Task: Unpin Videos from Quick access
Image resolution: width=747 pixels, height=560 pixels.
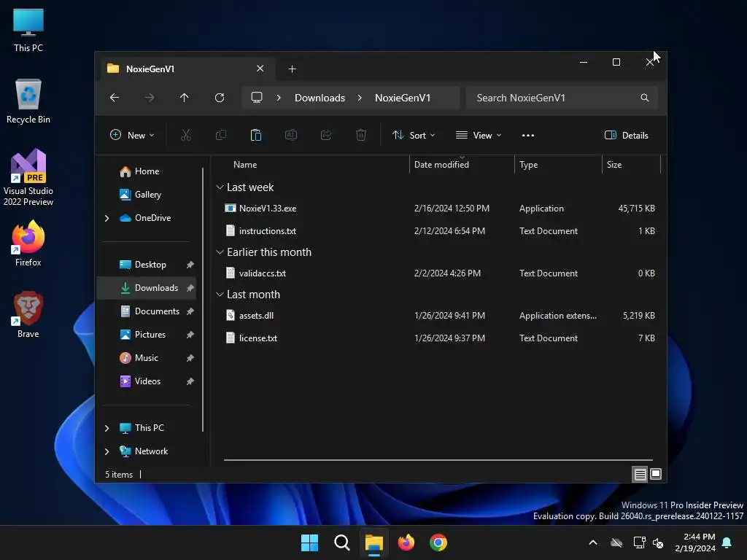Action: tap(190, 381)
